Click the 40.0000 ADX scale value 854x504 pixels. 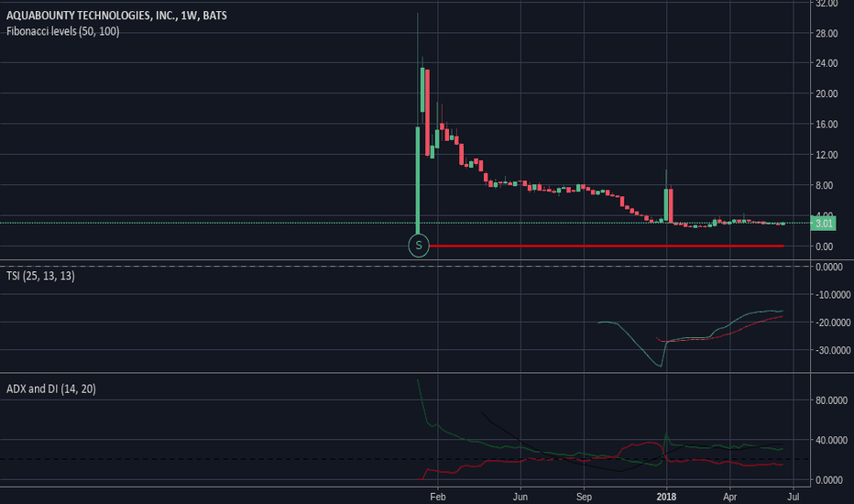[832, 440]
